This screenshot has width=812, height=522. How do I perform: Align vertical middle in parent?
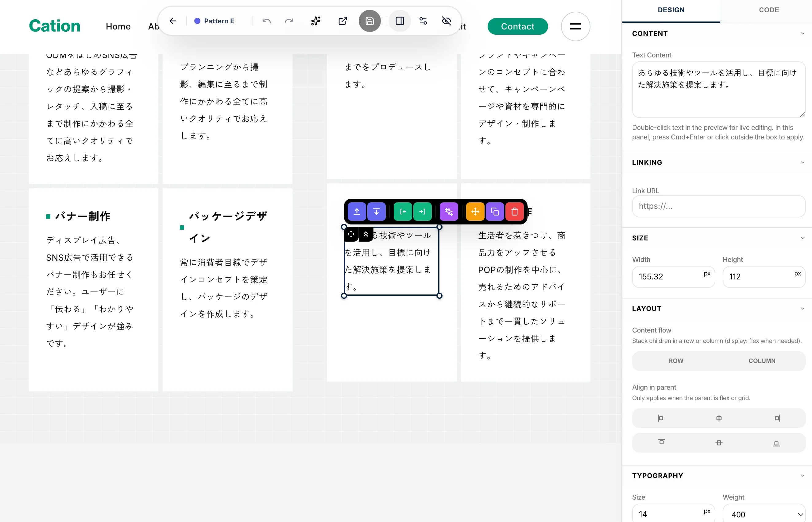719,443
